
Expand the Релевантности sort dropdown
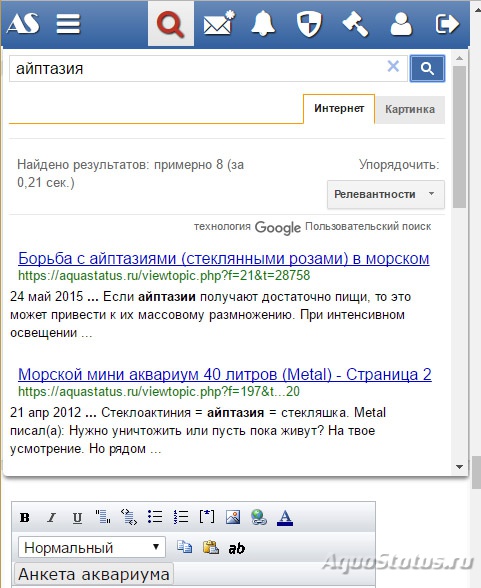(386, 194)
